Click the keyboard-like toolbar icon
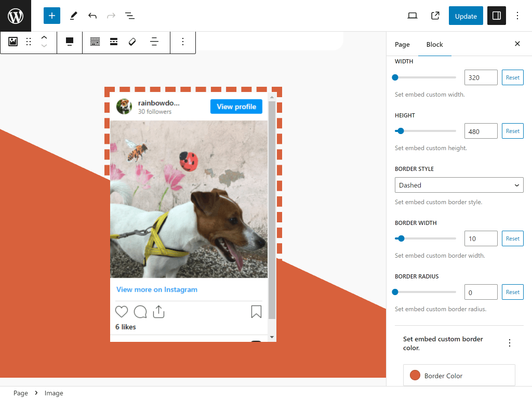Image resolution: width=532 pixels, height=399 pixels. click(x=95, y=42)
